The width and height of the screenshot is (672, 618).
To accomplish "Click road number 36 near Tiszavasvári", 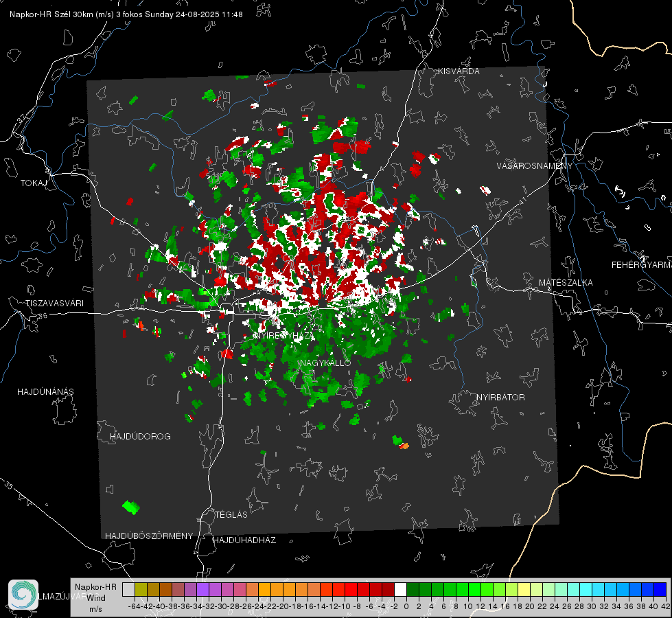I will coord(43,316).
